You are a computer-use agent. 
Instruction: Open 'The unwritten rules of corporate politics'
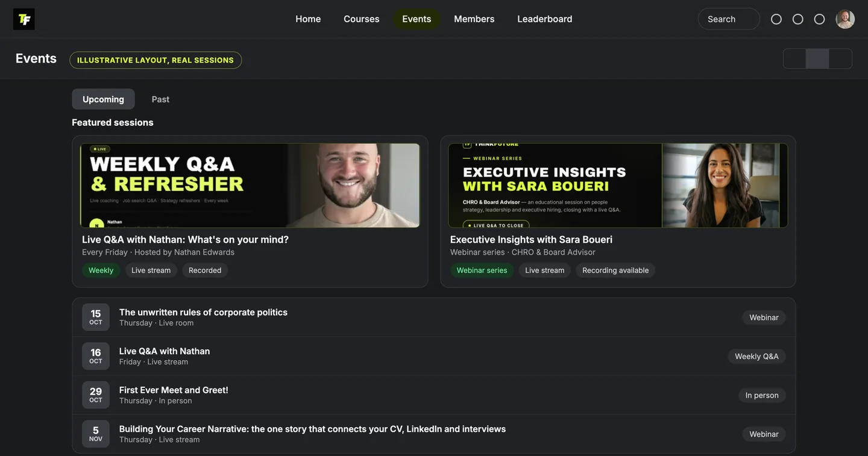coord(203,312)
